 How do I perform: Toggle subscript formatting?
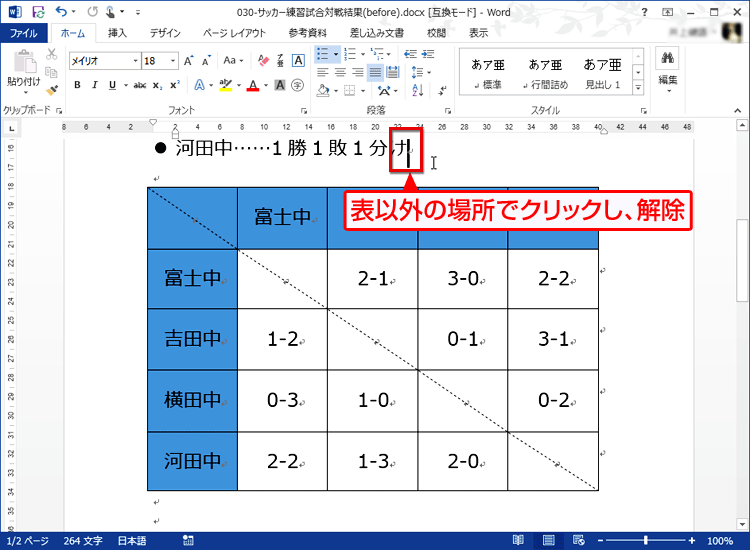157,85
